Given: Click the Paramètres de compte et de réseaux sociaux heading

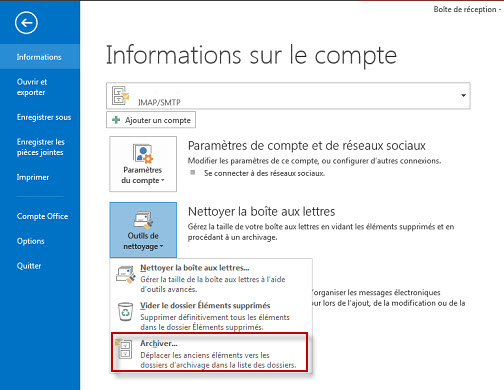Looking at the screenshot, I should [307, 146].
